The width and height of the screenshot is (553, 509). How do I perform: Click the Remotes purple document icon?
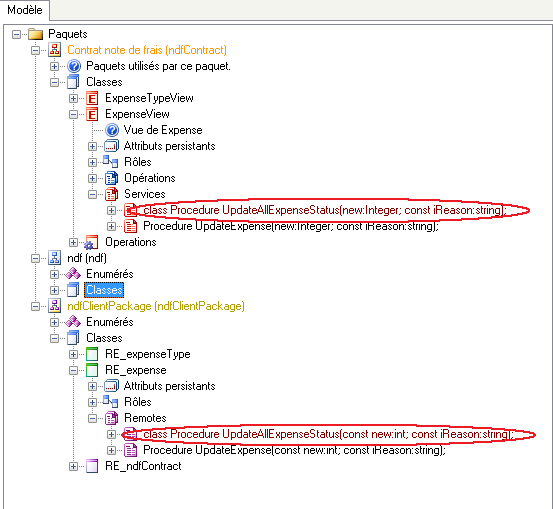coord(111,418)
